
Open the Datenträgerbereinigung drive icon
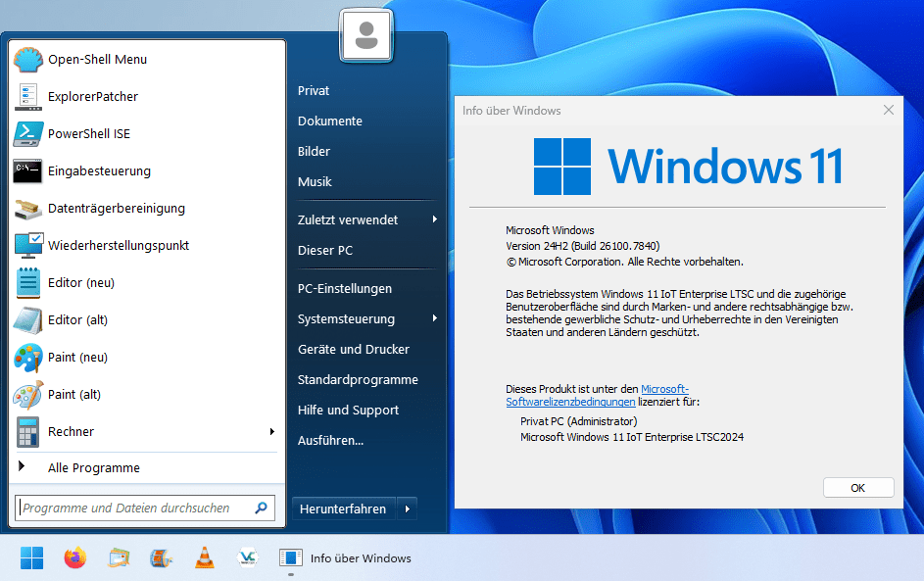[27, 209]
